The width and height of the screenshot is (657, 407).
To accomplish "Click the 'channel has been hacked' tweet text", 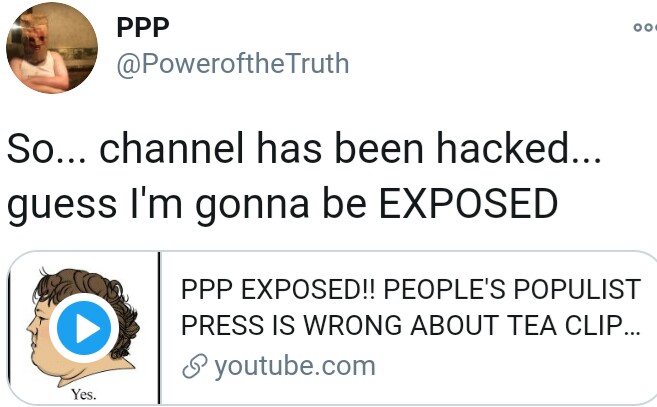I will [350, 148].
